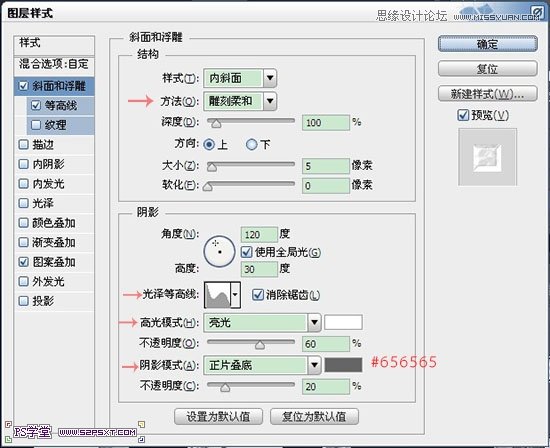This screenshot has width=550, height=448.
Task: Enable the 投影 checkbox
Action: click(x=23, y=301)
